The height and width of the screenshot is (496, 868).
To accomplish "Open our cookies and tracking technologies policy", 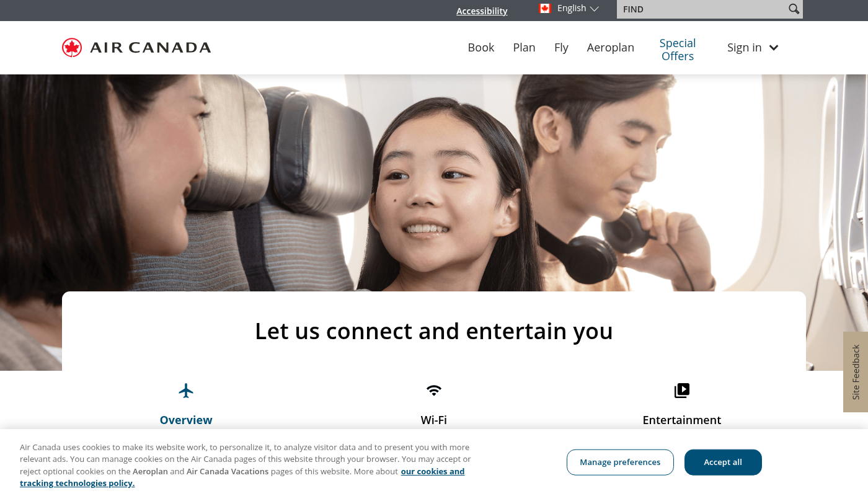I will click(x=242, y=477).
